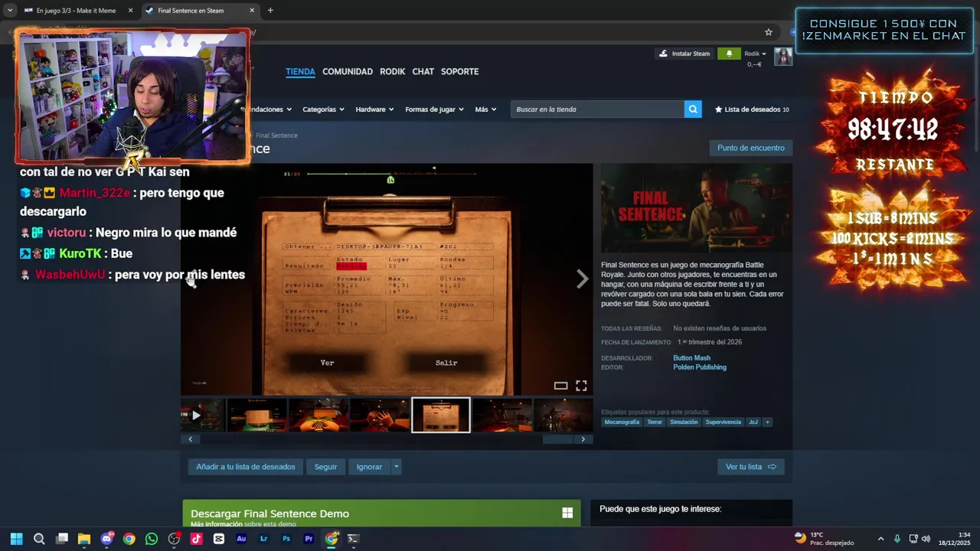This screenshot has height=551, width=980.
Task: Open Adobe Photoshop from taskbar
Action: pos(286,539)
